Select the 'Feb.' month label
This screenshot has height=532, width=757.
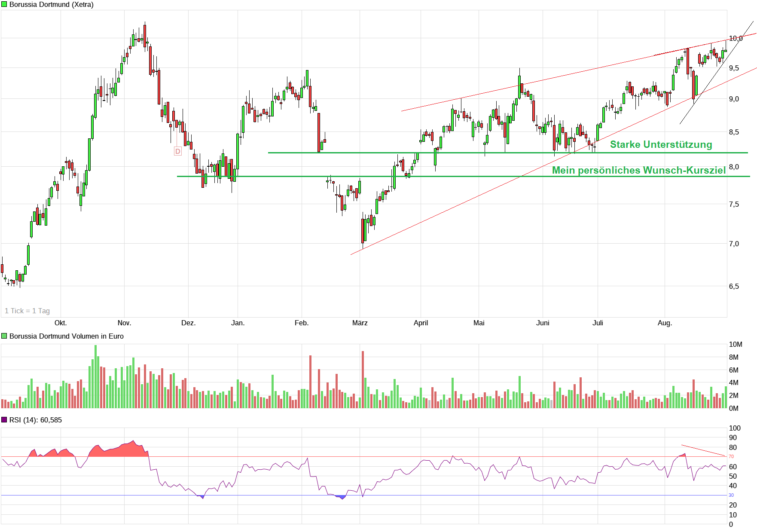(302, 323)
